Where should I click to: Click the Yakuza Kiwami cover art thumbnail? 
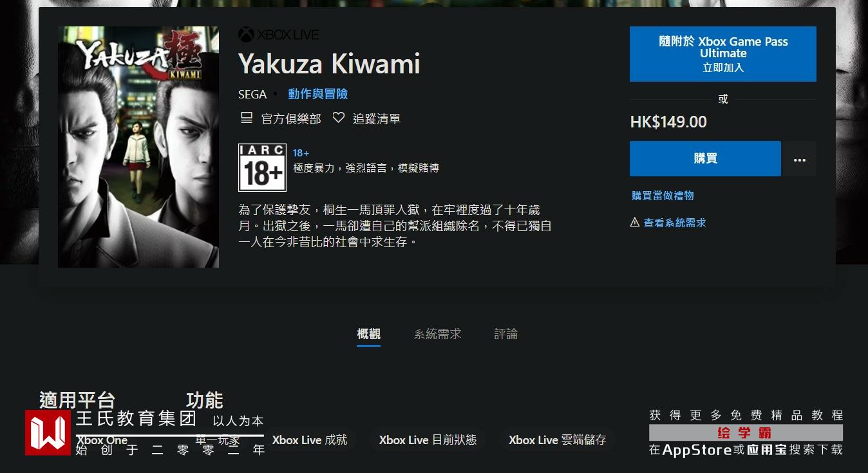coord(138,147)
